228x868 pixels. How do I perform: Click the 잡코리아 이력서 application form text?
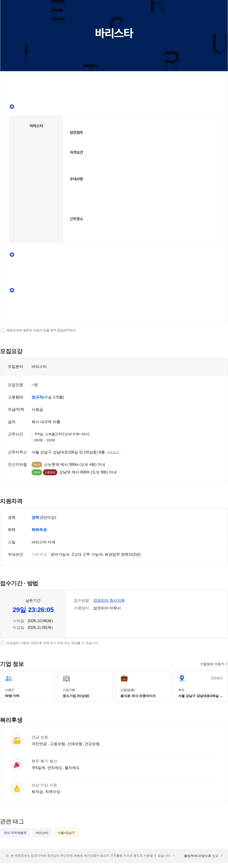coord(107,608)
